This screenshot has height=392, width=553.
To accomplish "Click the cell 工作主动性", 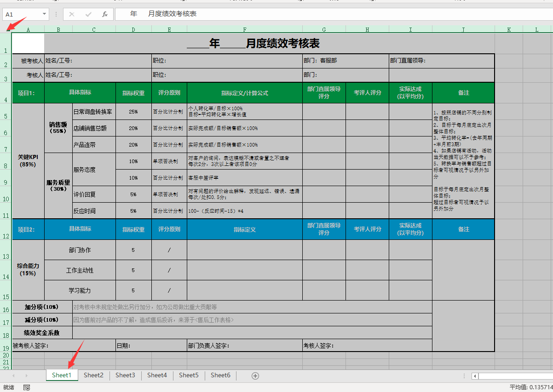I will [80, 270].
